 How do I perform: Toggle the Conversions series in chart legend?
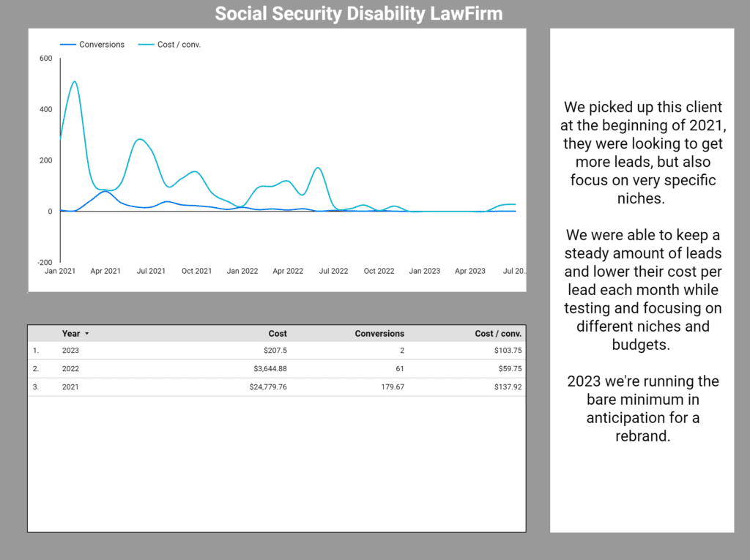pos(102,45)
